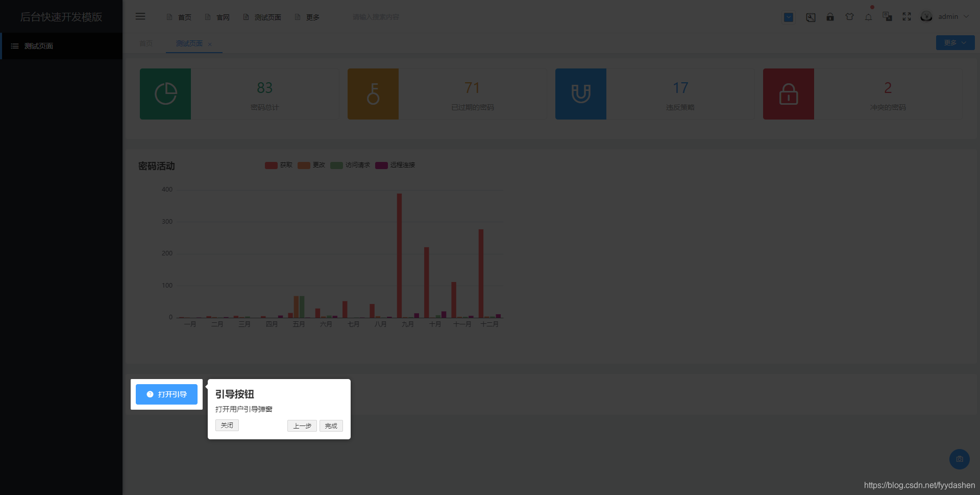
Task: Click 完成 in the guide popup
Action: coord(331,426)
